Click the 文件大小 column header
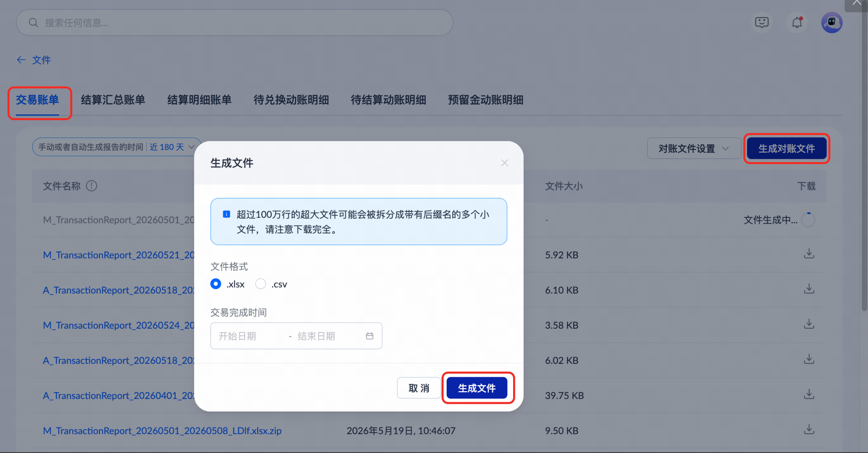 pos(564,186)
